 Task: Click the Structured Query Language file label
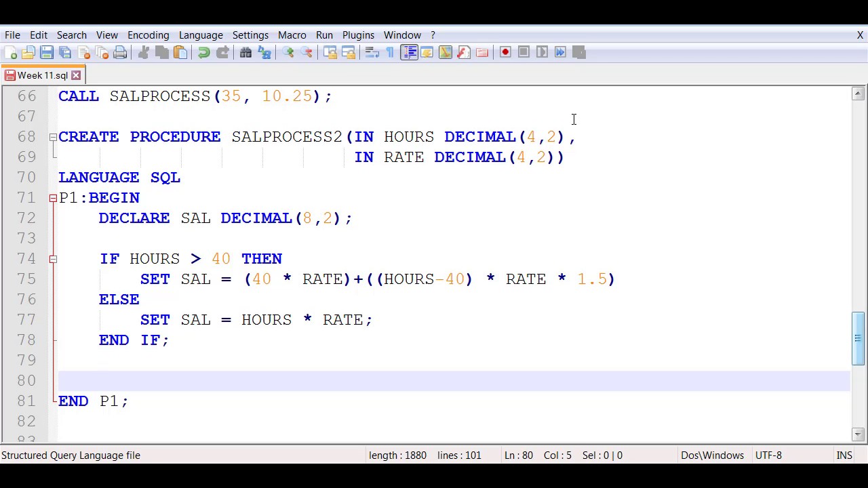pos(71,455)
